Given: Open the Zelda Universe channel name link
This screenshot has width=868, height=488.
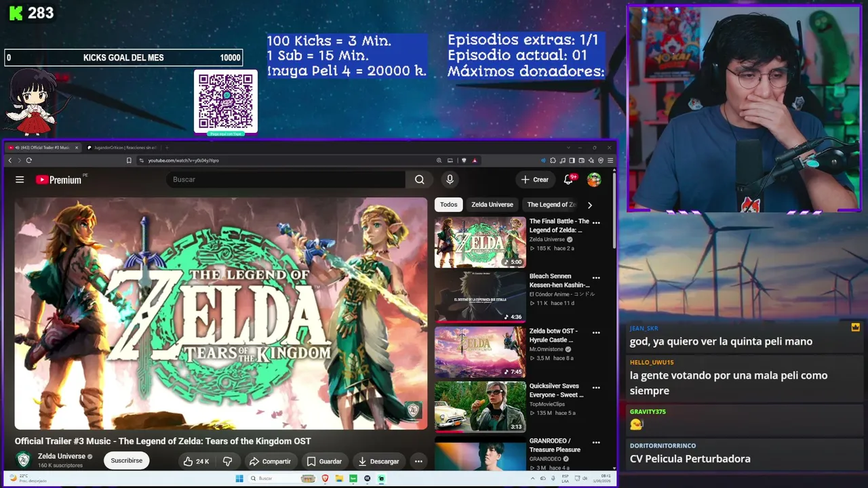Looking at the screenshot, I should (x=62, y=456).
